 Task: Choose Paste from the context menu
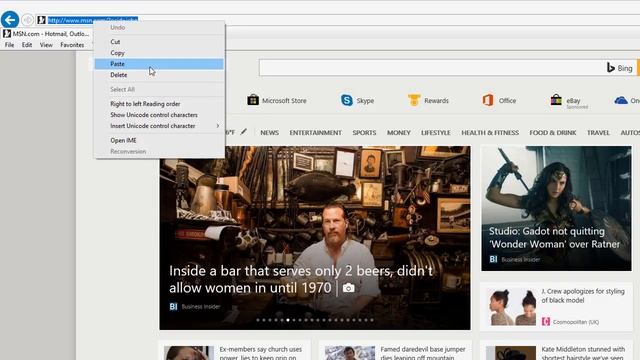[x=159, y=64]
